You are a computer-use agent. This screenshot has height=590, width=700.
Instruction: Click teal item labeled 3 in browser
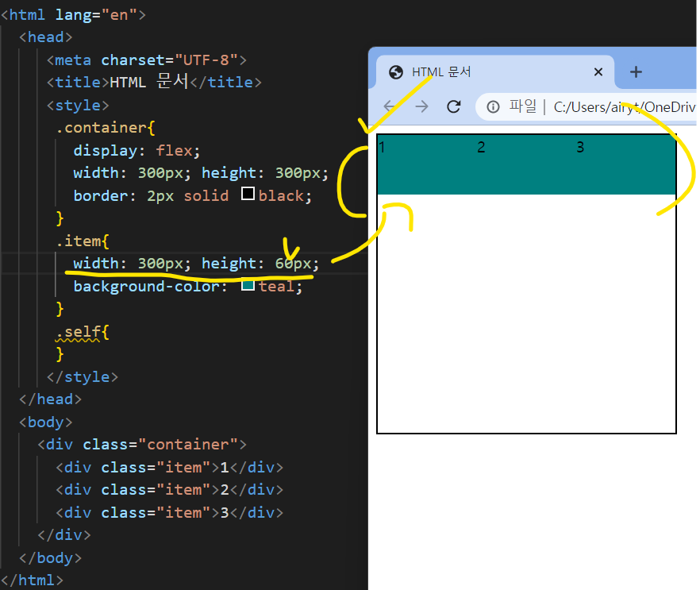[626, 164]
